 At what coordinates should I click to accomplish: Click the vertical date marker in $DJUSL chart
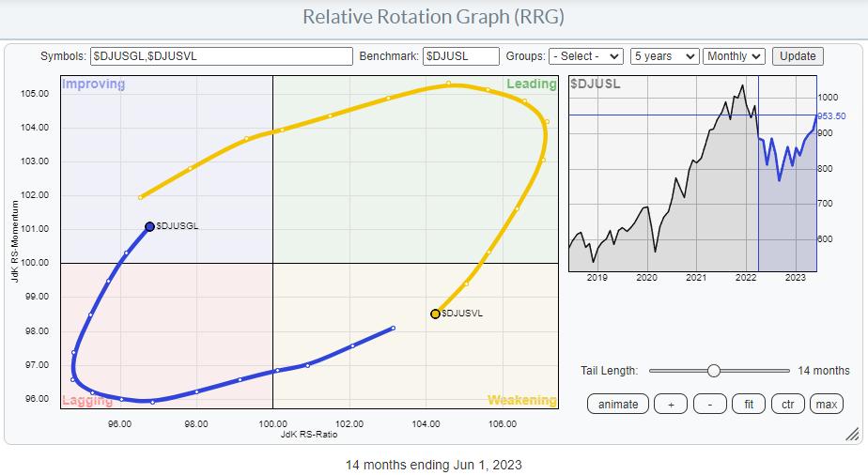pos(758,188)
